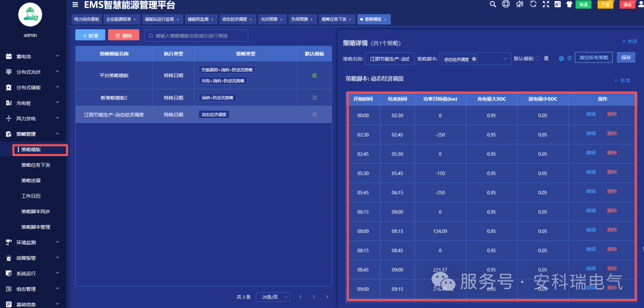Image resolution: width=644 pixels, height=308 pixels.
Task: Open the user profile icon at top right
Action: click(x=640, y=4)
